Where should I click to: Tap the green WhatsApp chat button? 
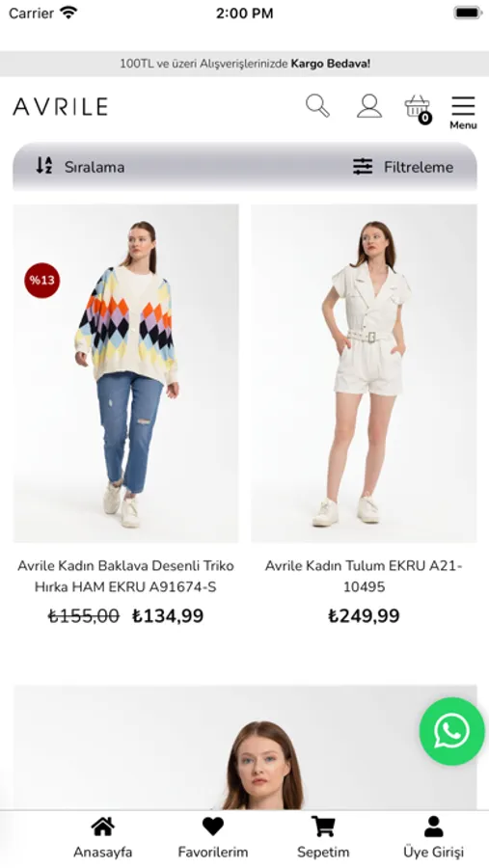452,731
